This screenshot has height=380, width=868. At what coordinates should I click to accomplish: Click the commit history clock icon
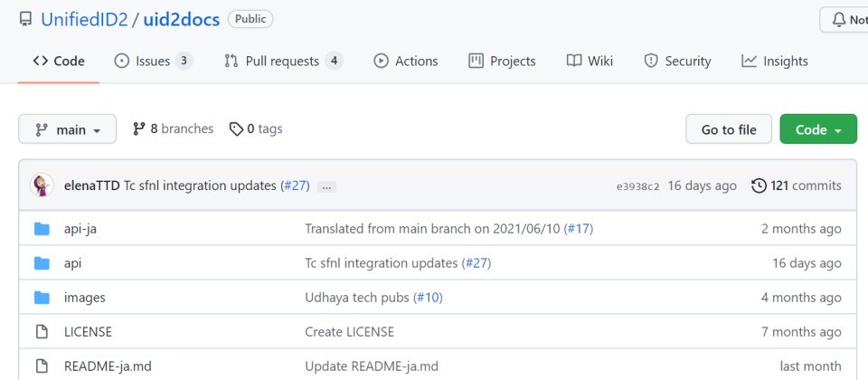click(759, 185)
